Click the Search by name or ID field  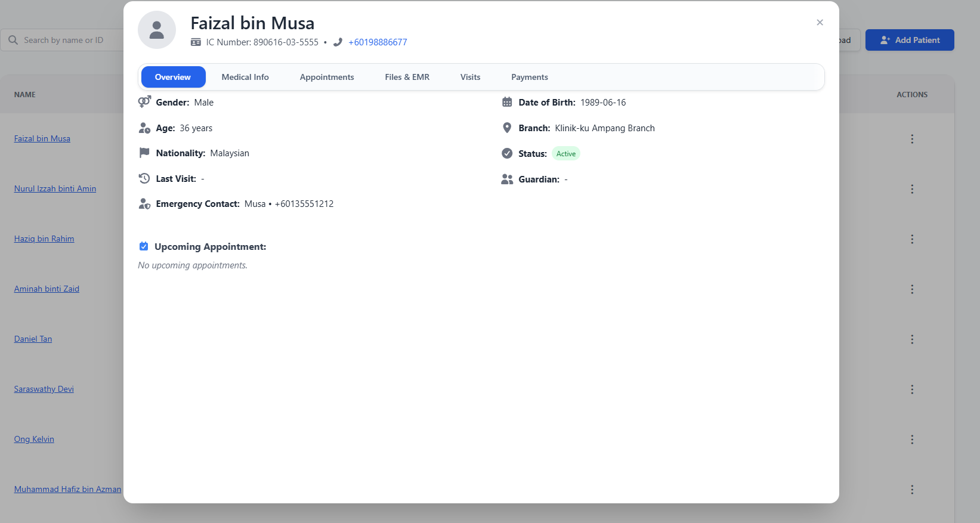[x=66, y=40]
